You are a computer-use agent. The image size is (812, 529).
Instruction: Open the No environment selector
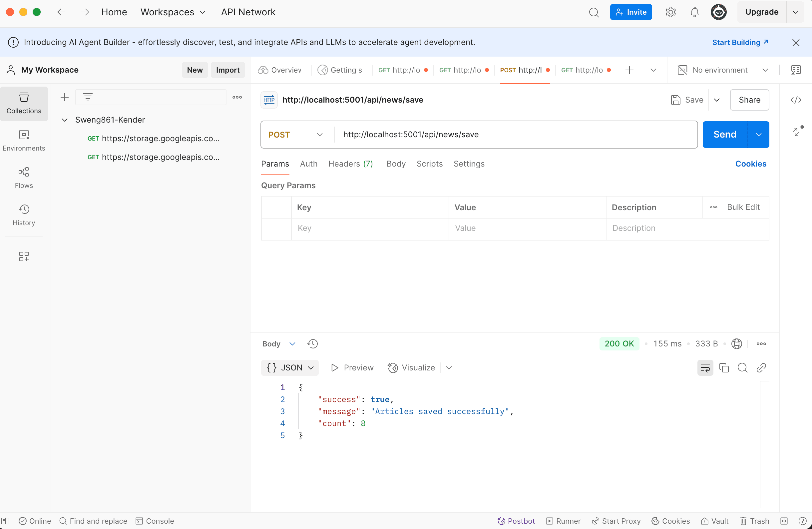click(x=723, y=70)
